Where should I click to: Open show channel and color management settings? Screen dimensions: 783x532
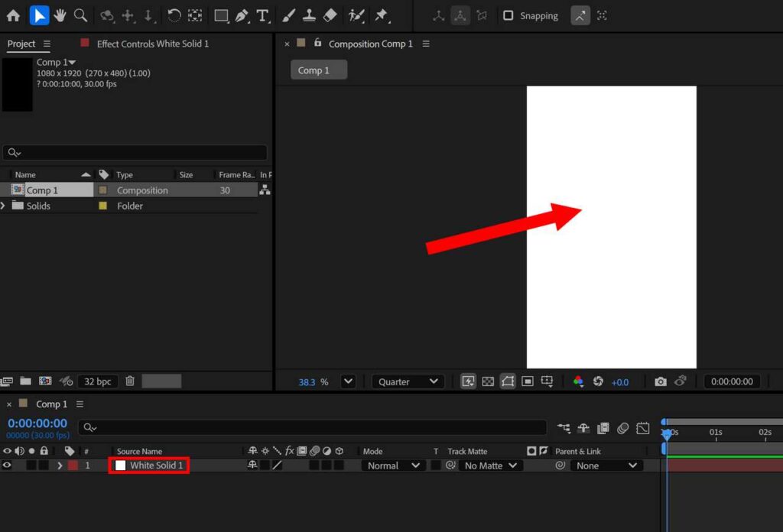point(578,381)
